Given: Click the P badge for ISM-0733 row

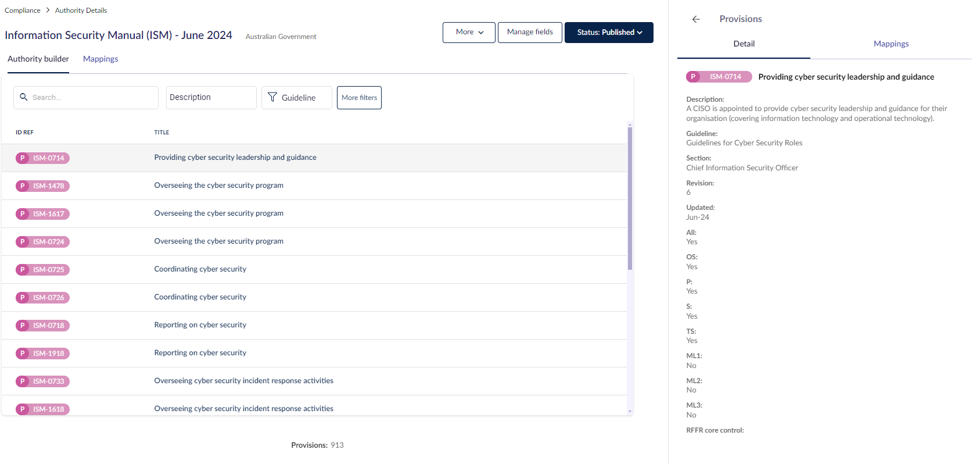Looking at the screenshot, I should 22,381.
